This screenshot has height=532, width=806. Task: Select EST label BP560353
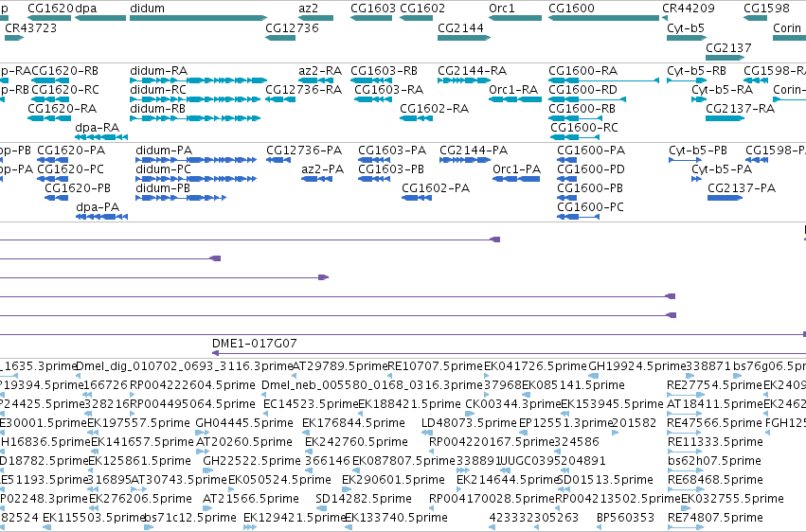pyautogui.click(x=626, y=518)
